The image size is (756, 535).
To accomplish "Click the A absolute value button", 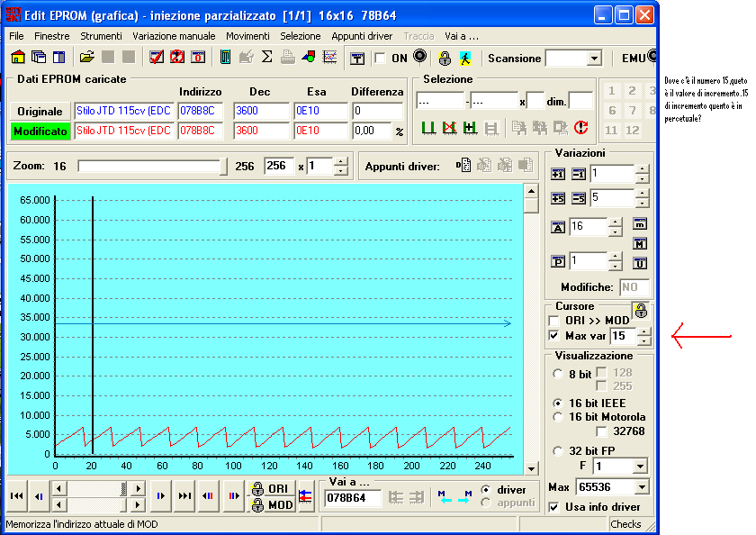I will click(558, 227).
